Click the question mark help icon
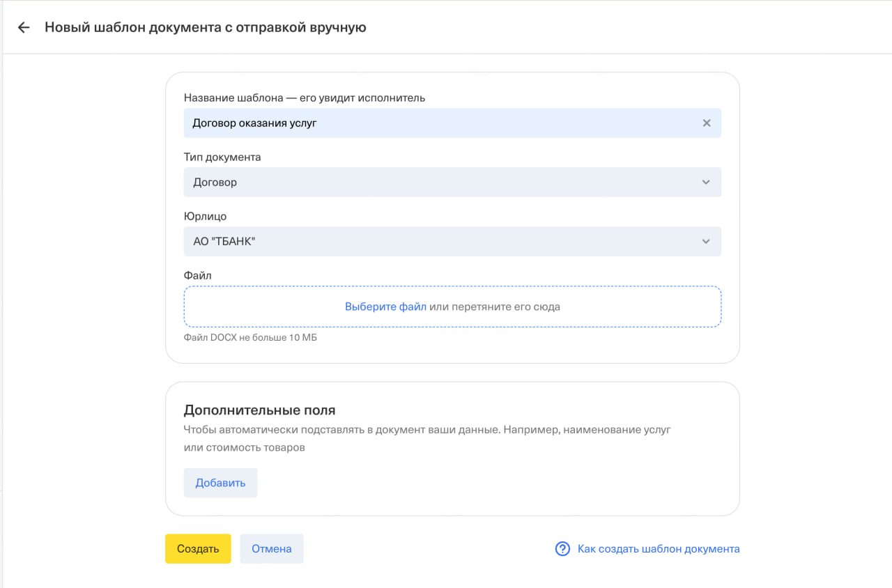 click(562, 549)
